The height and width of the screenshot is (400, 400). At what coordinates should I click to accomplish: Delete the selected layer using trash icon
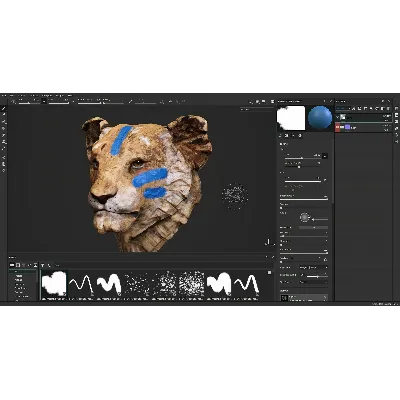coord(388,109)
